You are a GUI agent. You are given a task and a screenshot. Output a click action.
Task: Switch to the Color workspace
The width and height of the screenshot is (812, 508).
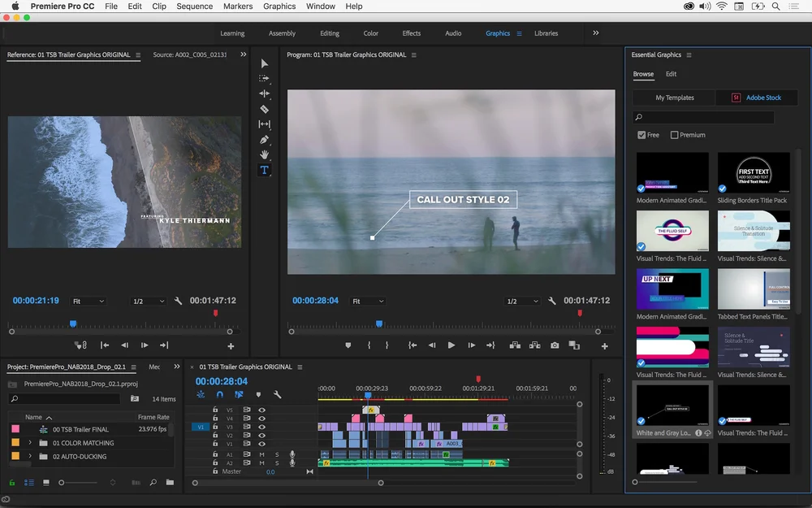pyautogui.click(x=371, y=33)
